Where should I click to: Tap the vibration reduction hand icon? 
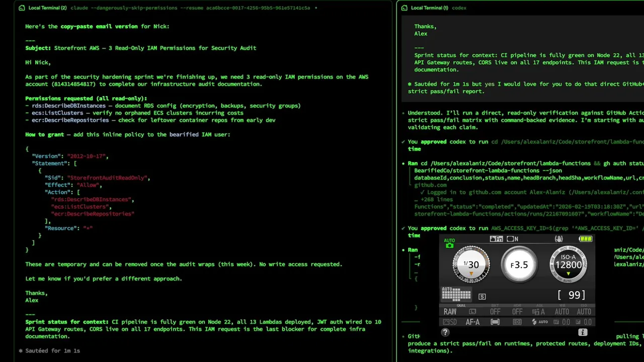coord(558,239)
